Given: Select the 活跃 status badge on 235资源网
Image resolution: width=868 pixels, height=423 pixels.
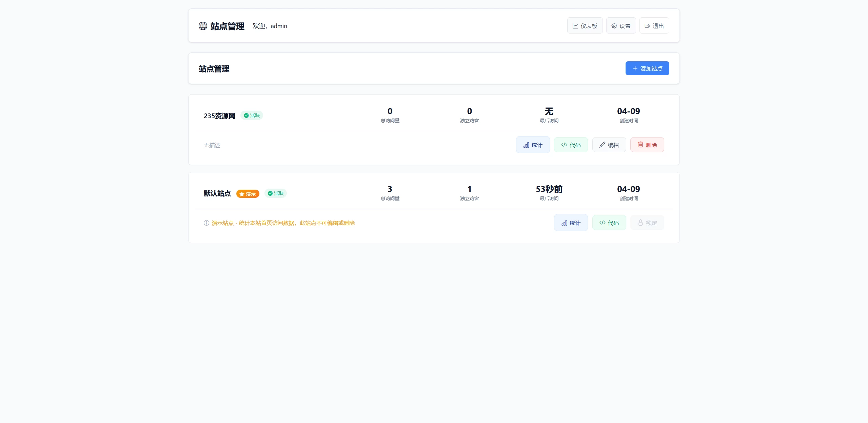Looking at the screenshot, I should point(252,115).
